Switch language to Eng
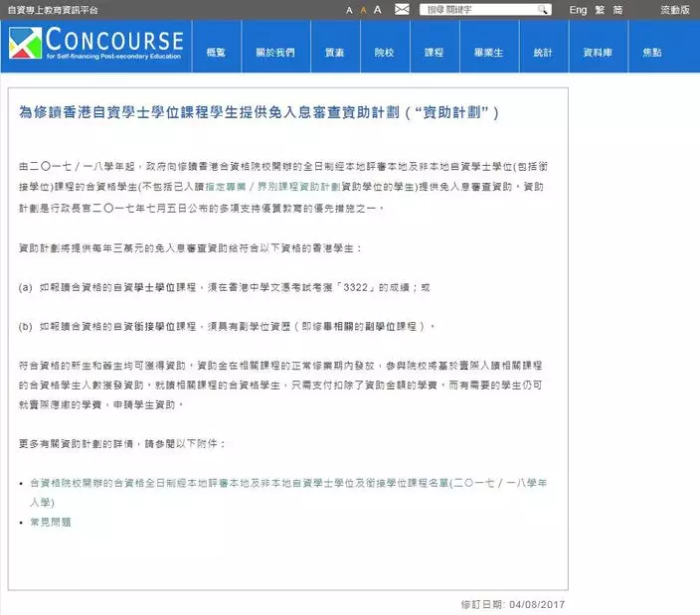 pyautogui.click(x=578, y=10)
